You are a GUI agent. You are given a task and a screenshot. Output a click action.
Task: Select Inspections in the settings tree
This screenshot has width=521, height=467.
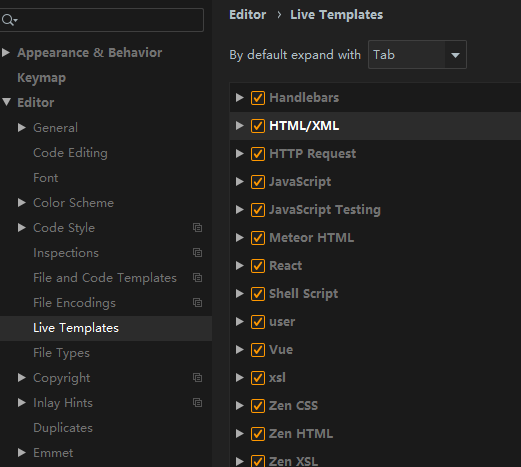[x=66, y=253]
